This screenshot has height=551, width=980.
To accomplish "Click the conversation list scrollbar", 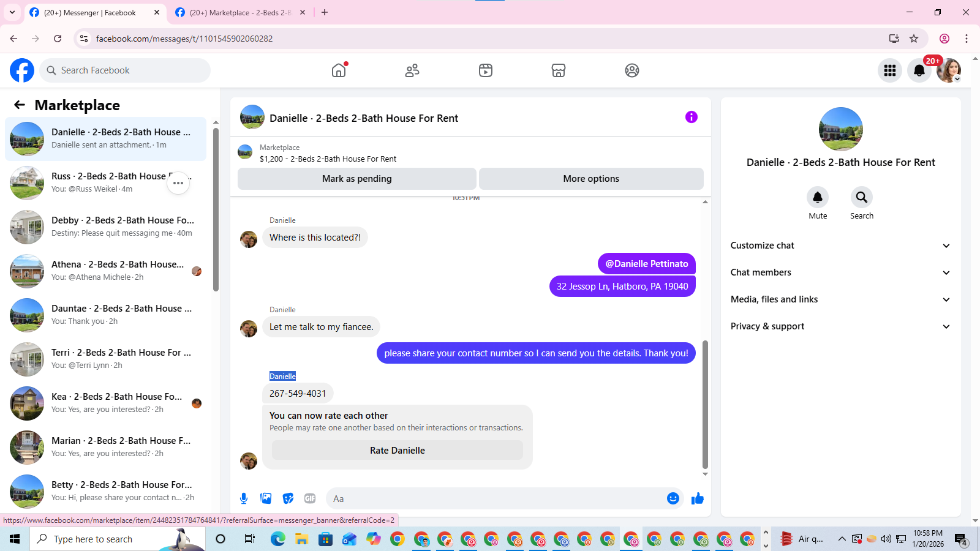I will [216, 209].
